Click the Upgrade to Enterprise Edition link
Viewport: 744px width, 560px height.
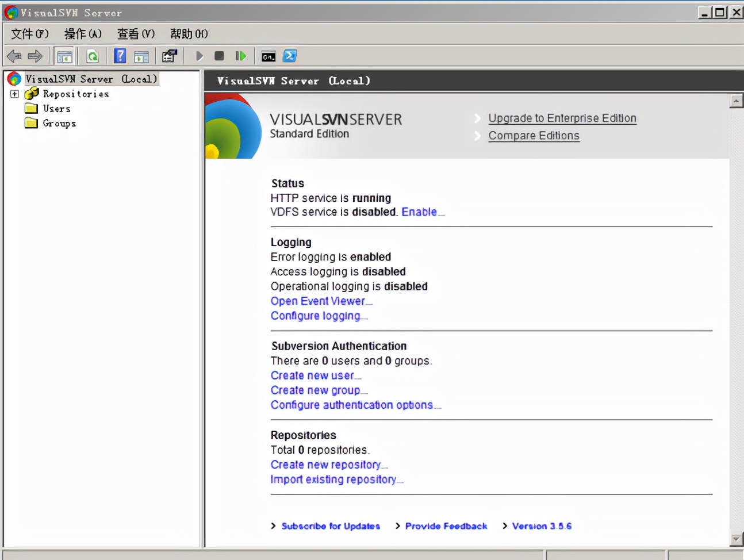(562, 118)
